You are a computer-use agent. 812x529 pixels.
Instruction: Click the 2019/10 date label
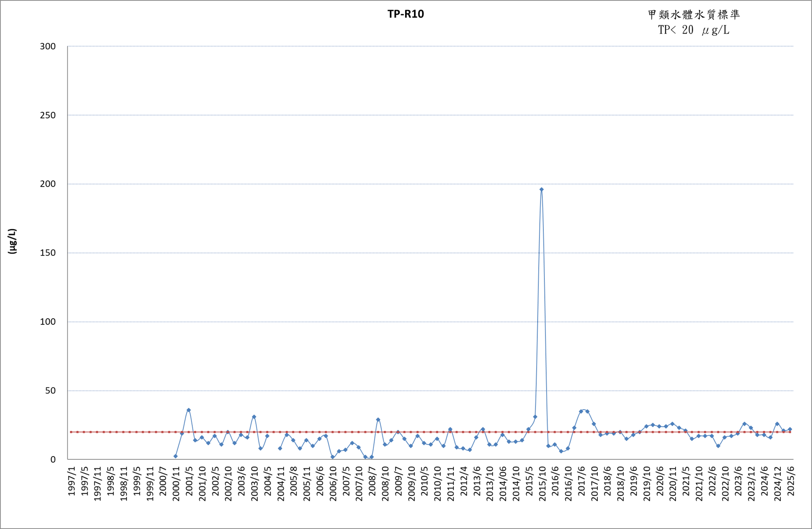click(x=647, y=484)
